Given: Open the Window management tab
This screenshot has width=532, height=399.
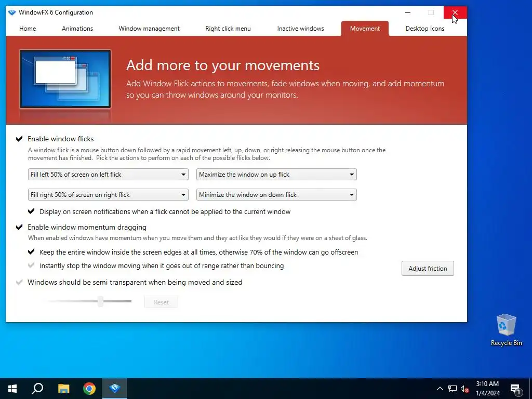Looking at the screenshot, I should click(x=149, y=29).
